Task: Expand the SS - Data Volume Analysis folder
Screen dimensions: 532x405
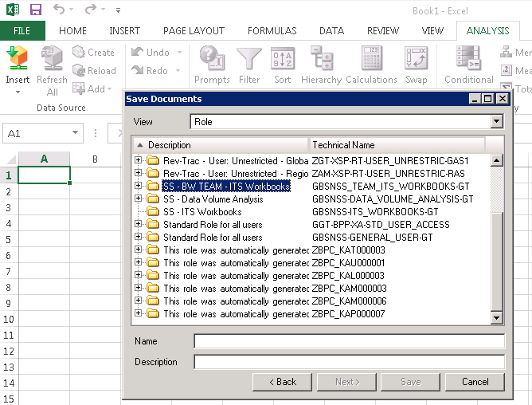Action: [x=139, y=199]
